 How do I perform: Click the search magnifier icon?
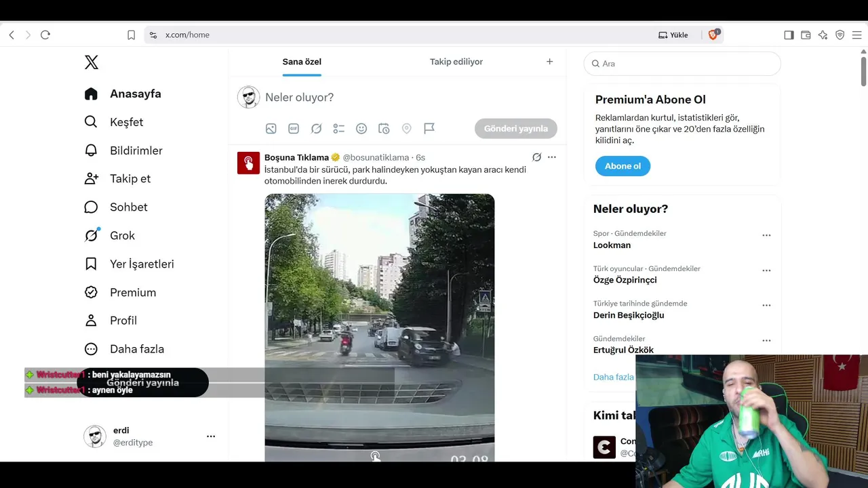click(x=596, y=64)
